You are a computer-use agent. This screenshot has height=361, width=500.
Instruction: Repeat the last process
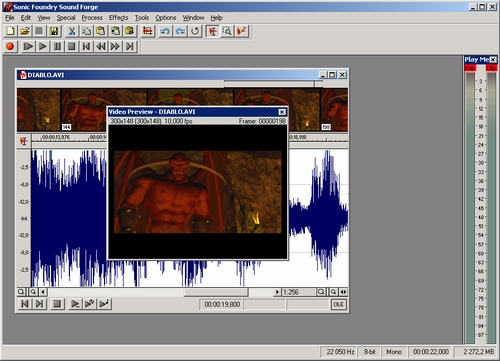(195, 31)
